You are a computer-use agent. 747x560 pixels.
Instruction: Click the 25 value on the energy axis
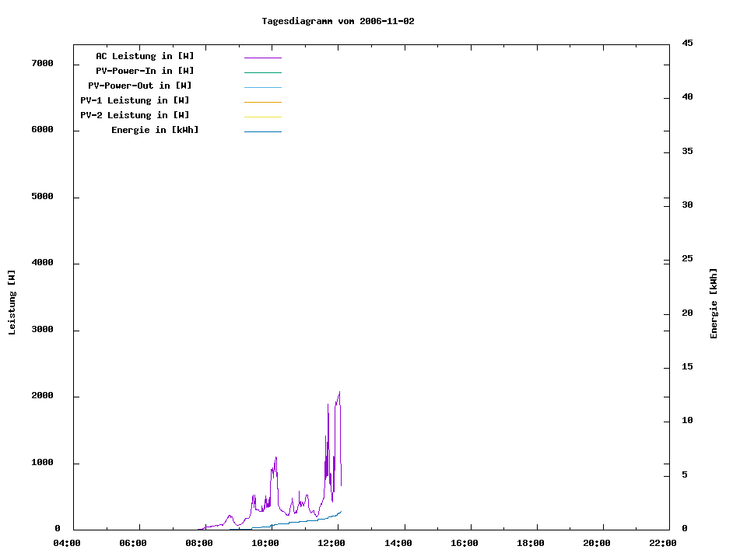pyautogui.click(x=687, y=258)
